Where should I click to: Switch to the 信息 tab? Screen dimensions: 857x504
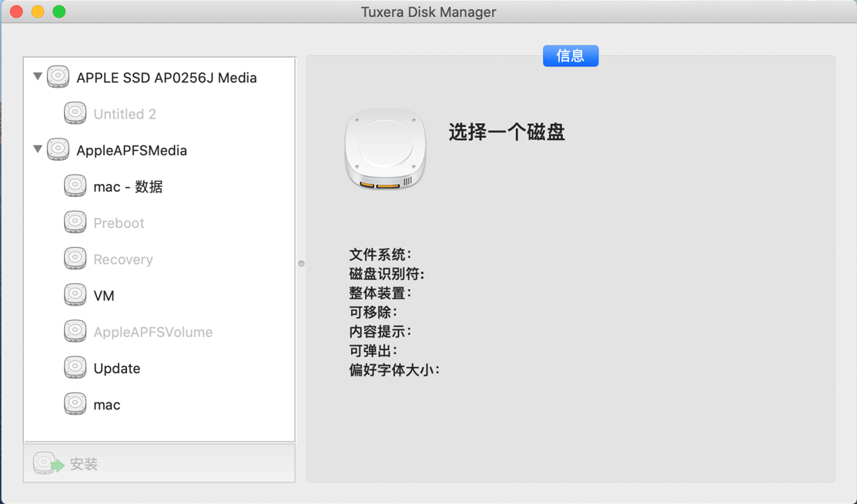(570, 56)
